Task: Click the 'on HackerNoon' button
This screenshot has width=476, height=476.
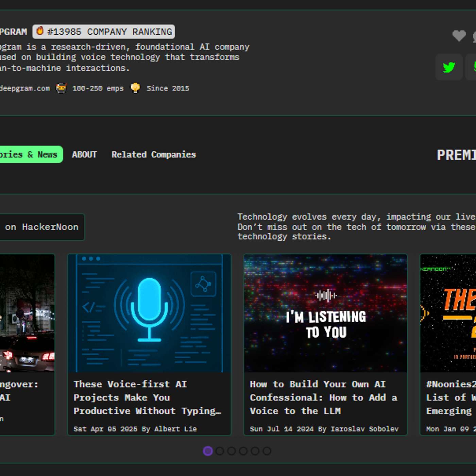Action: click(42, 227)
